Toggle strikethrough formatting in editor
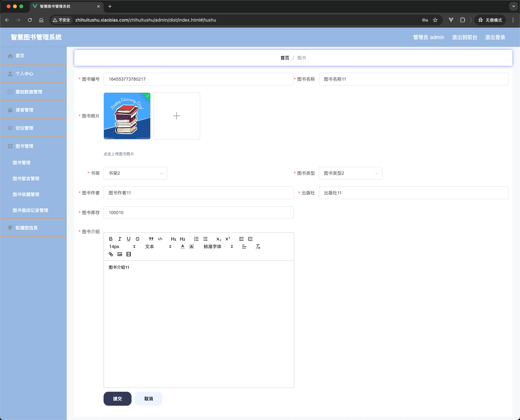Image resolution: width=520 pixels, height=420 pixels. pos(138,239)
